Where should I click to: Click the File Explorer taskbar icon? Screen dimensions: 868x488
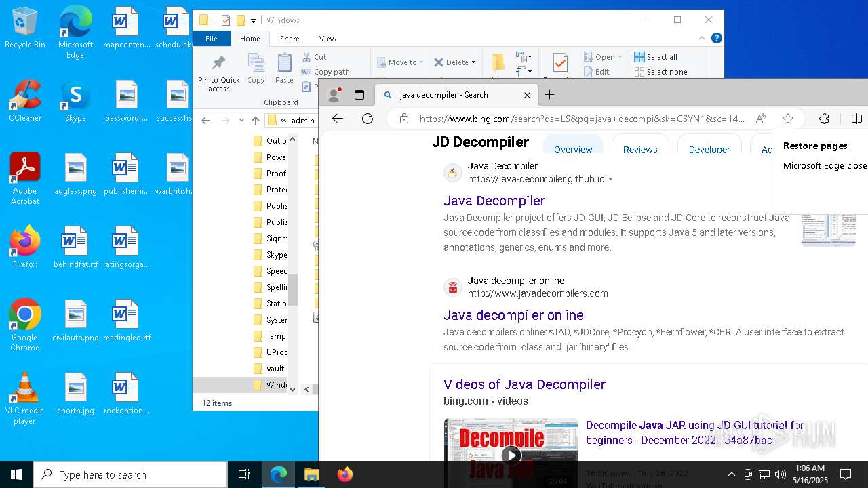pyautogui.click(x=311, y=474)
